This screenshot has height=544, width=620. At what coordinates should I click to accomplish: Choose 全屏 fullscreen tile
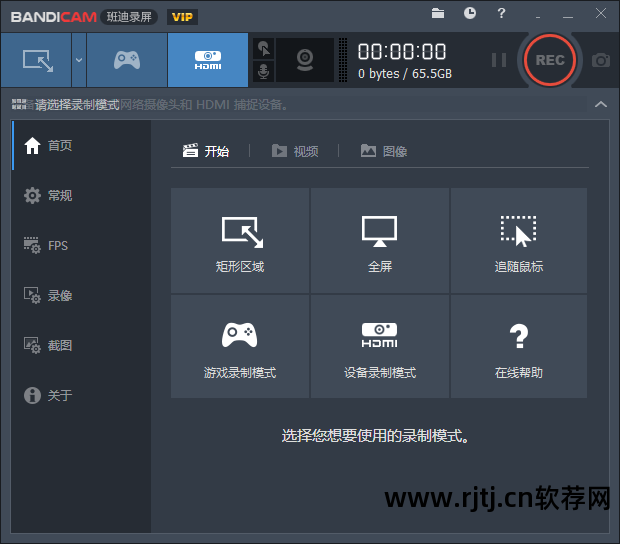coord(380,241)
